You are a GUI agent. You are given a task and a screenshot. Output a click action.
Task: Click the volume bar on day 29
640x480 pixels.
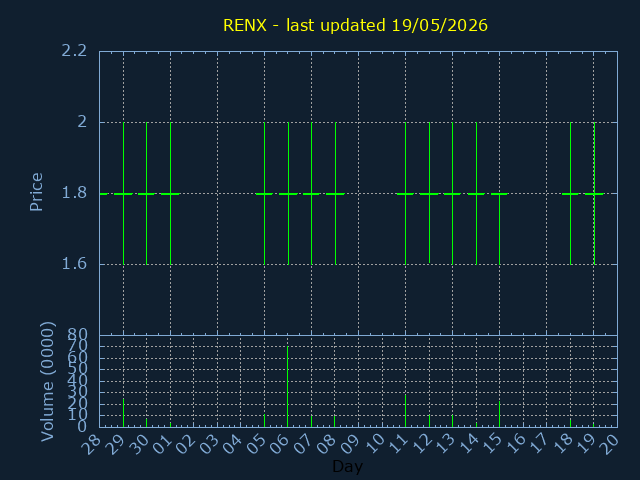coord(123,413)
